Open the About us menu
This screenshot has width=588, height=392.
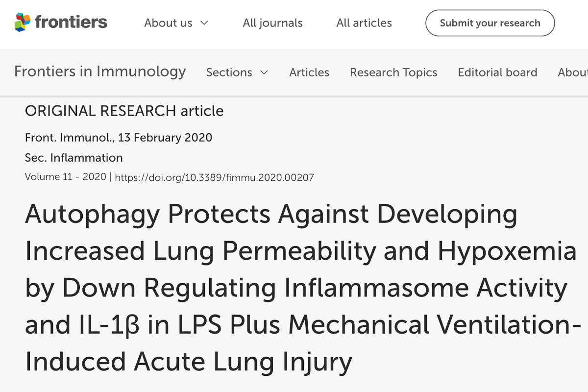pos(168,23)
